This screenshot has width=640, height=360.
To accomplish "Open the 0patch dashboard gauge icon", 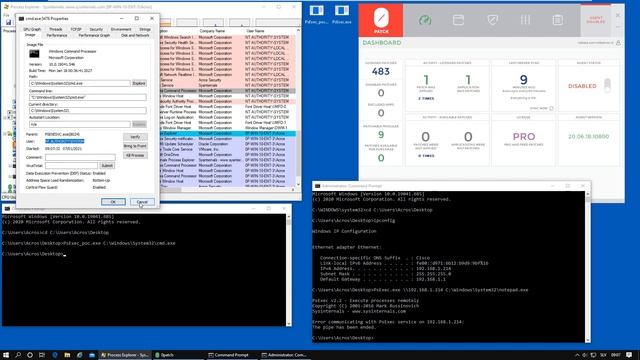I will (x=425, y=20).
